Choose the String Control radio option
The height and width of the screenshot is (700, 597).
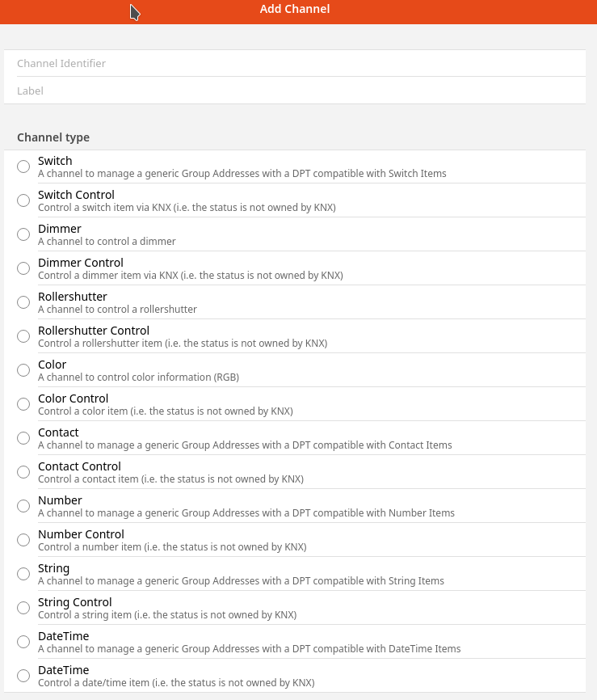[23, 608]
